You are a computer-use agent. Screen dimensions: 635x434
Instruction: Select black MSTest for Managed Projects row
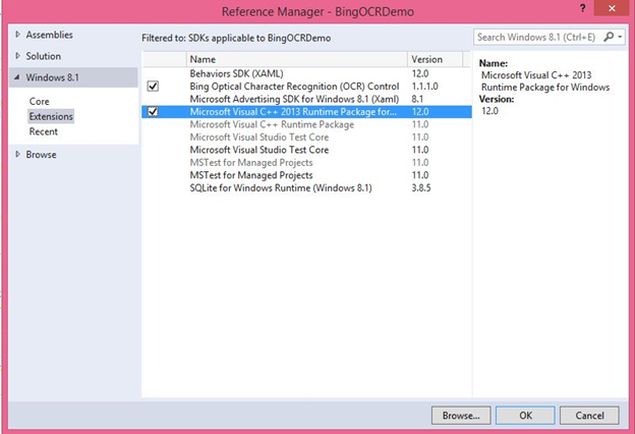click(307, 175)
